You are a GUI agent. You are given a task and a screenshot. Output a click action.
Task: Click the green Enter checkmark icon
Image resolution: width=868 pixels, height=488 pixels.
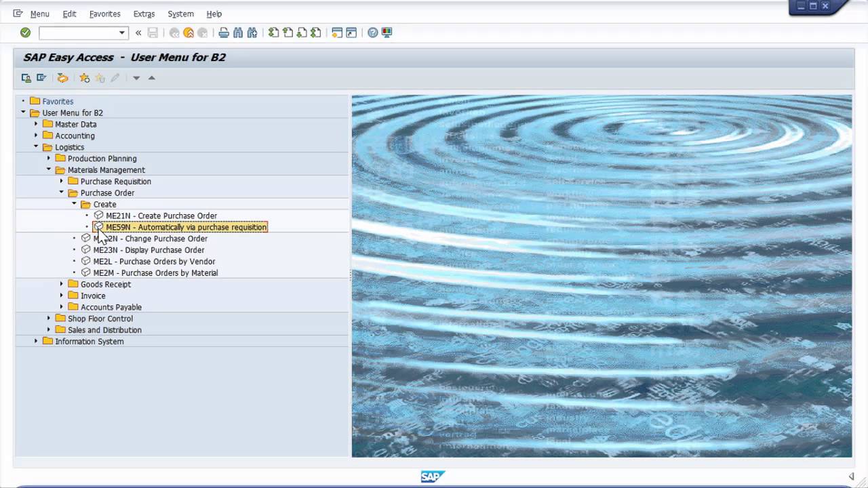click(x=25, y=33)
